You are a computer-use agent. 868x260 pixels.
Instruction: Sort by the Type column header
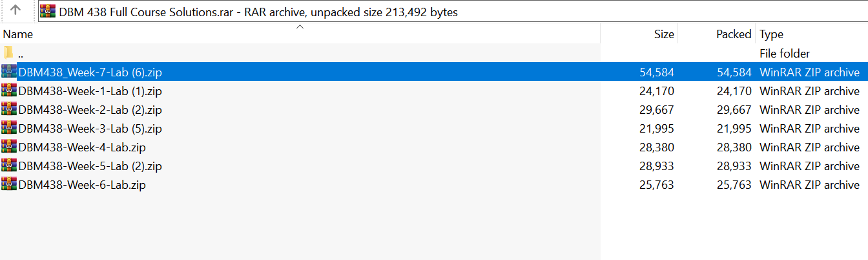[x=771, y=34]
